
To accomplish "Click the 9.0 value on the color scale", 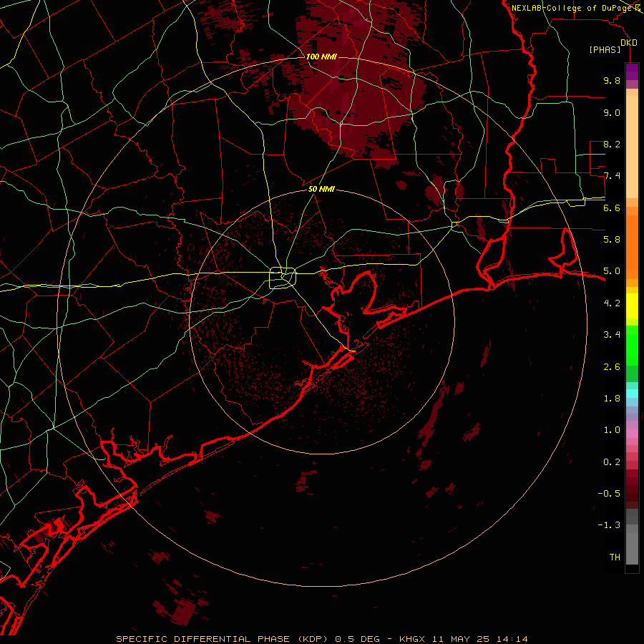I will click(x=612, y=112).
